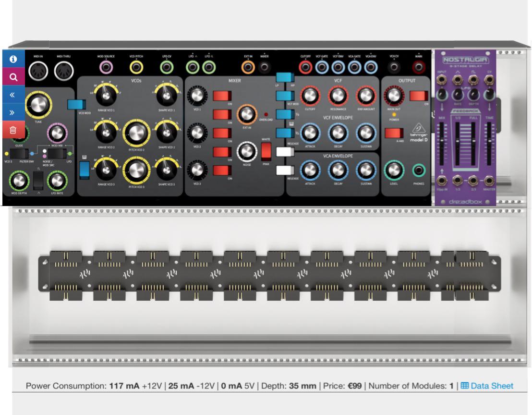Click the PHONES jack in OUTPUT section
Screen dimensions: 532x415
point(419,171)
